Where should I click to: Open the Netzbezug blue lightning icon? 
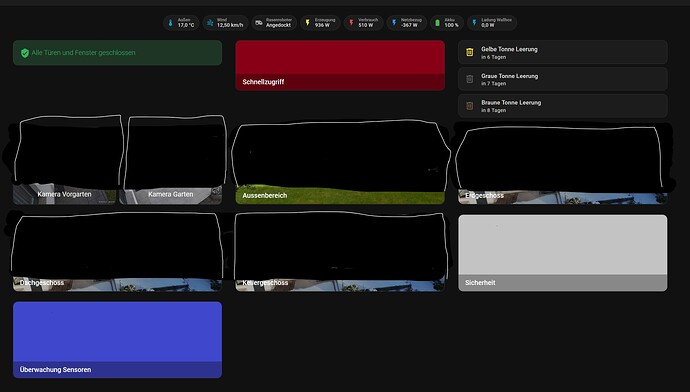[x=394, y=22]
